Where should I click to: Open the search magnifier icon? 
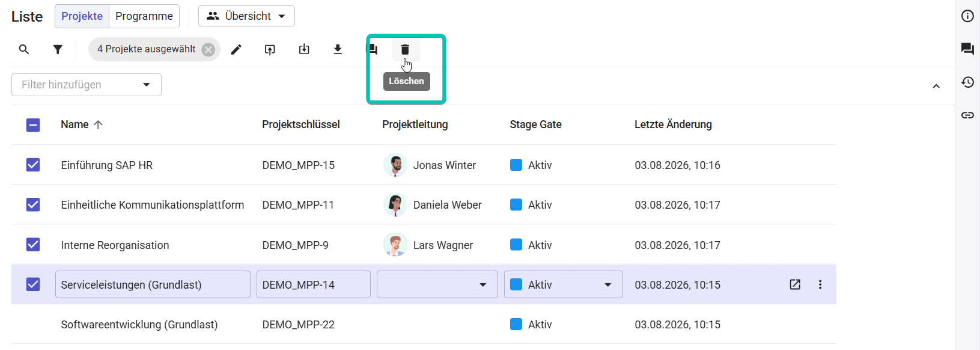[24, 49]
